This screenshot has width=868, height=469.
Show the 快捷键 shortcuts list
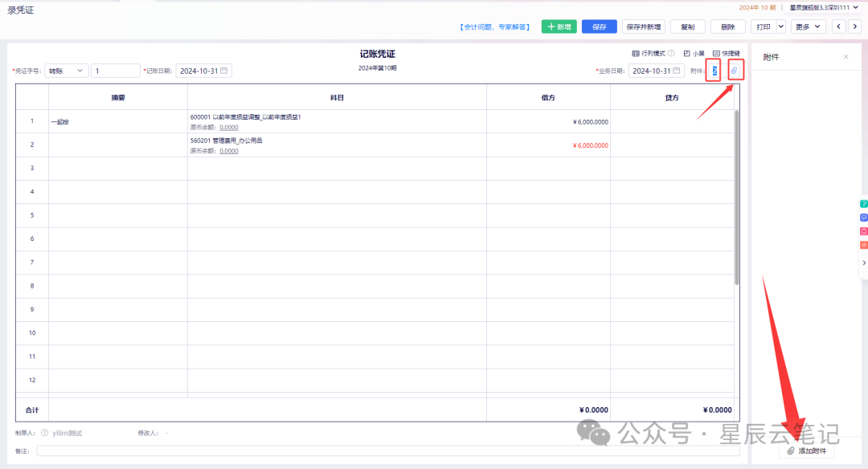click(727, 53)
